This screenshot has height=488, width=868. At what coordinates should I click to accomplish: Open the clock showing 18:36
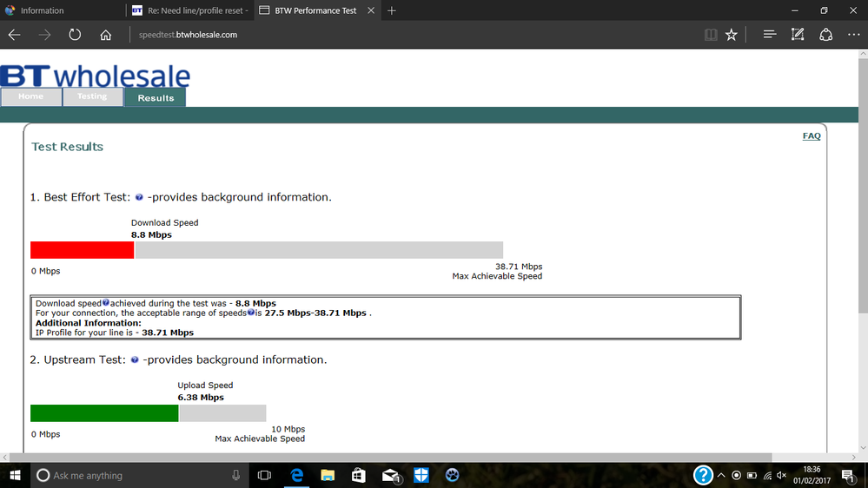pyautogui.click(x=812, y=475)
